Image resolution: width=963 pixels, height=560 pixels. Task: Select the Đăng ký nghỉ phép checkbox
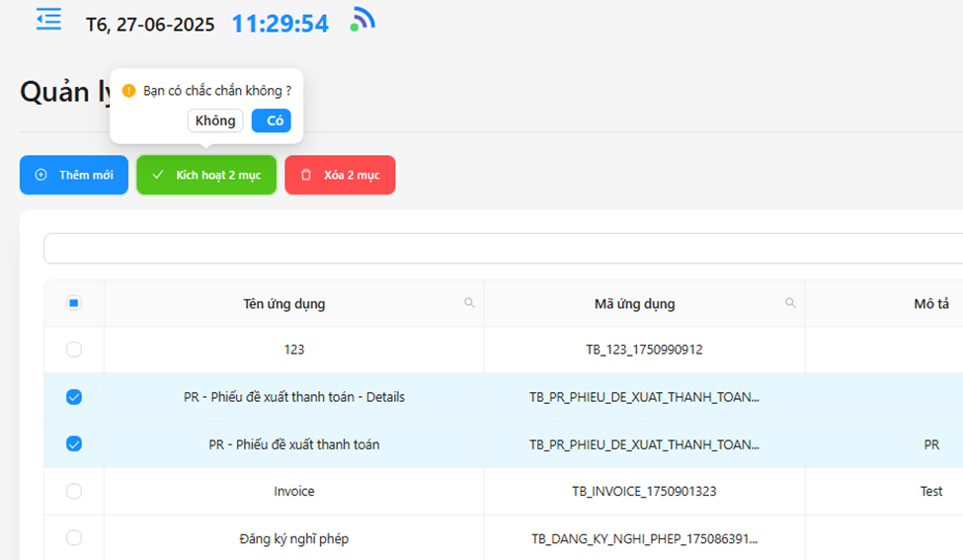74,538
